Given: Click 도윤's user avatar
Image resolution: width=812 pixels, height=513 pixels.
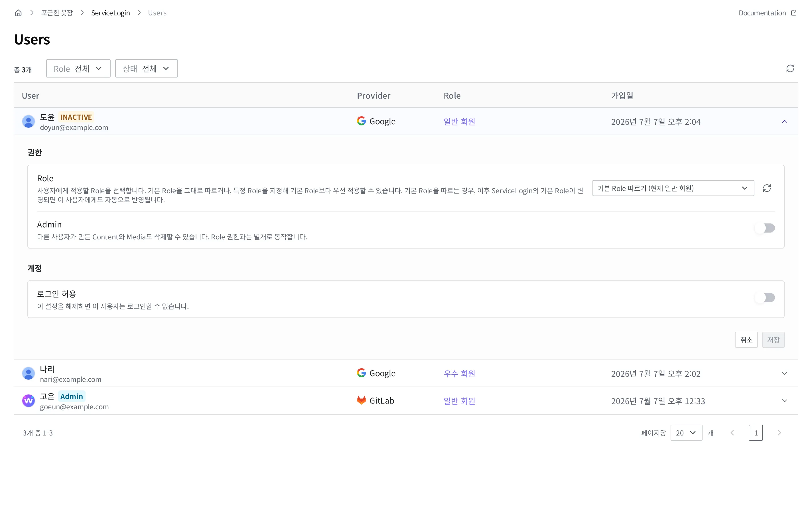Looking at the screenshot, I should [x=28, y=121].
